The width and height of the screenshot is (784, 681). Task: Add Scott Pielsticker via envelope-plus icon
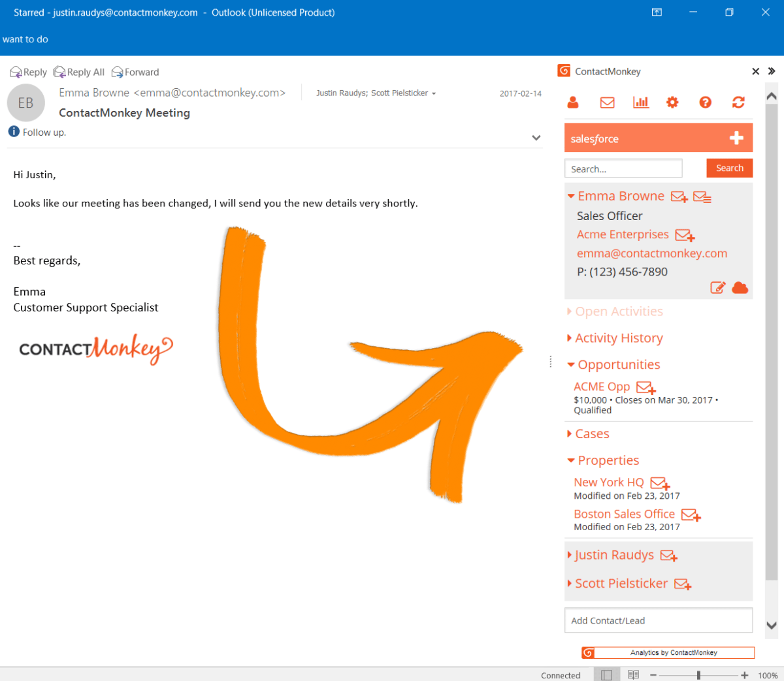point(682,584)
